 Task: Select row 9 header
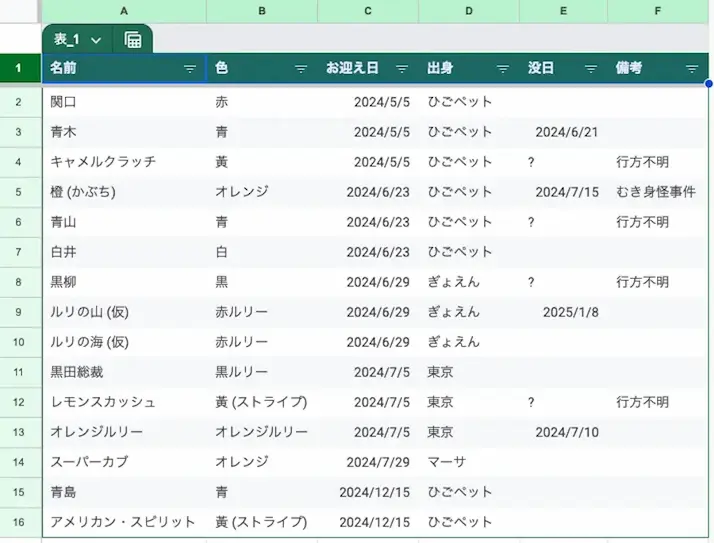tap(18, 312)
